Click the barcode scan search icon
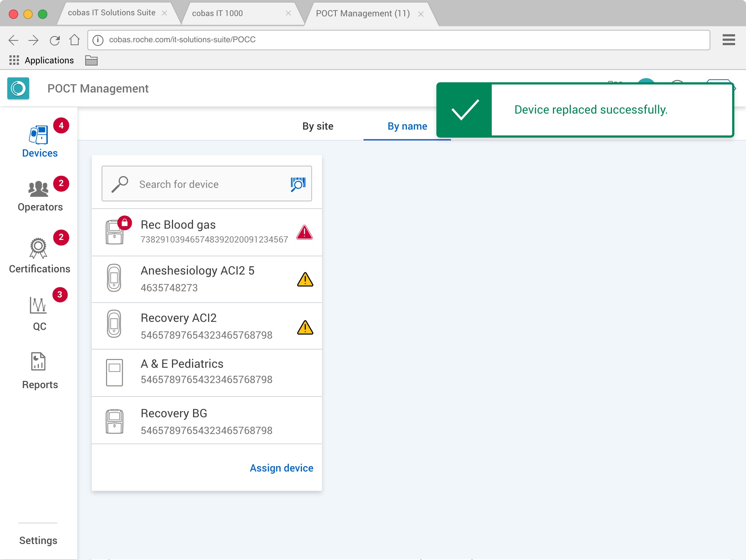This screenshot has height=560, width=746. click(298, 184)
